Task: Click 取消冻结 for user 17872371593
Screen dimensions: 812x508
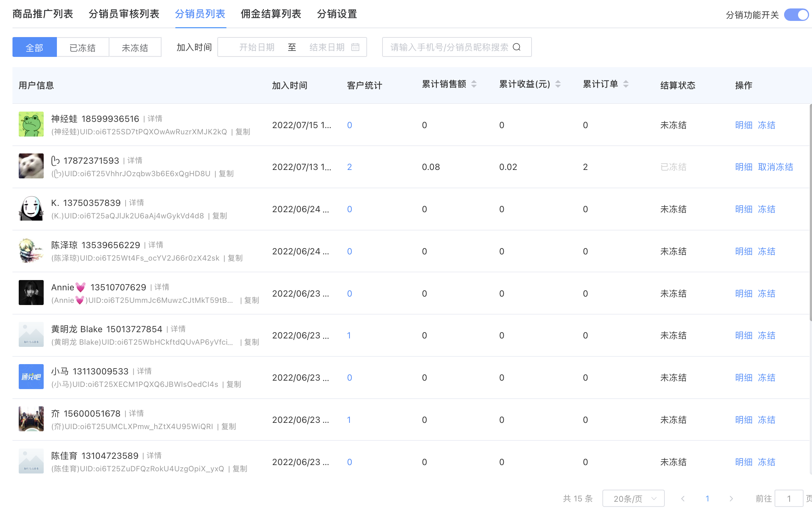Action: [x=775, y=167]
